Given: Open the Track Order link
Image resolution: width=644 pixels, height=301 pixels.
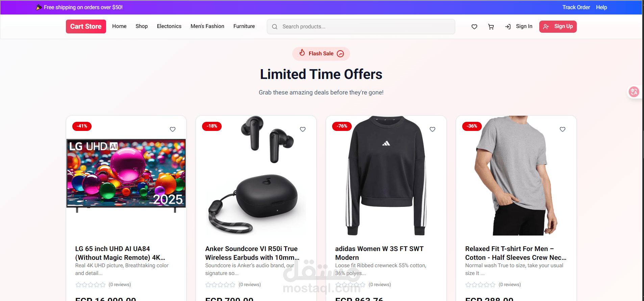Looking at the screenshot, I should coord(576,7).
